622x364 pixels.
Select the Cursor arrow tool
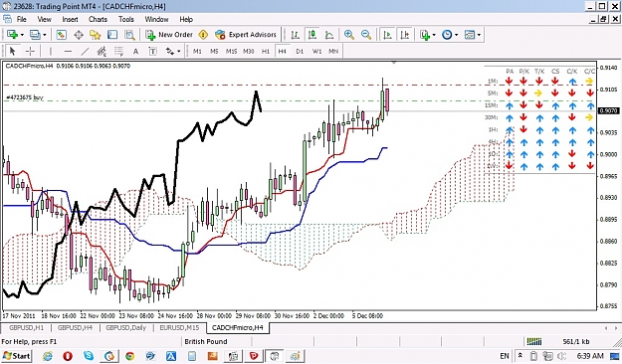(x=12, y=51)
